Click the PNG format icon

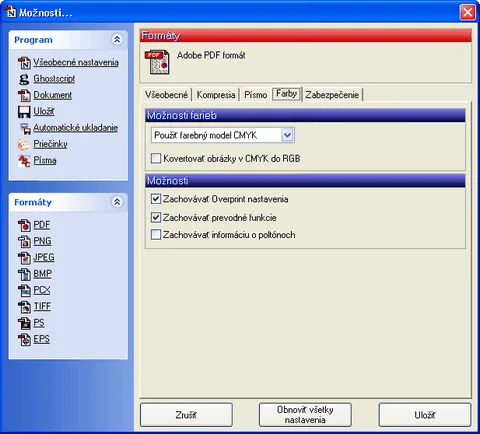(24, 241)
